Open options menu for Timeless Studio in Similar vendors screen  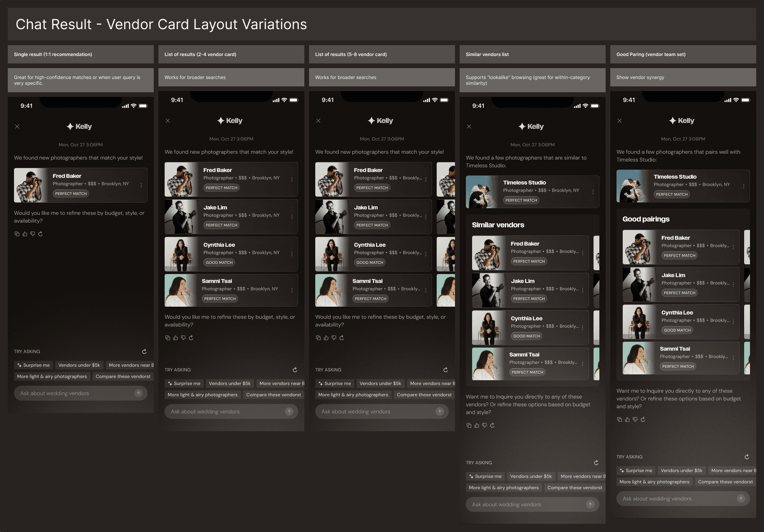pos(593,192)
